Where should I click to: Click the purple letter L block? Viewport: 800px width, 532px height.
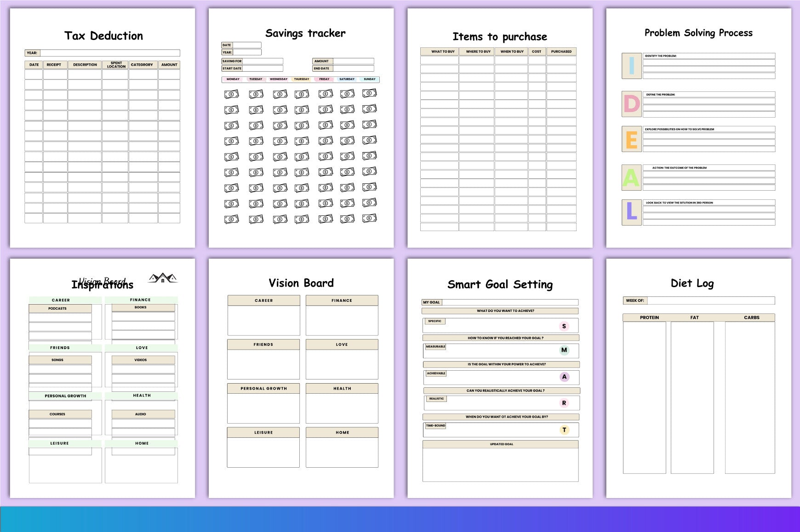pyautogui.click(x=632, y=212)
